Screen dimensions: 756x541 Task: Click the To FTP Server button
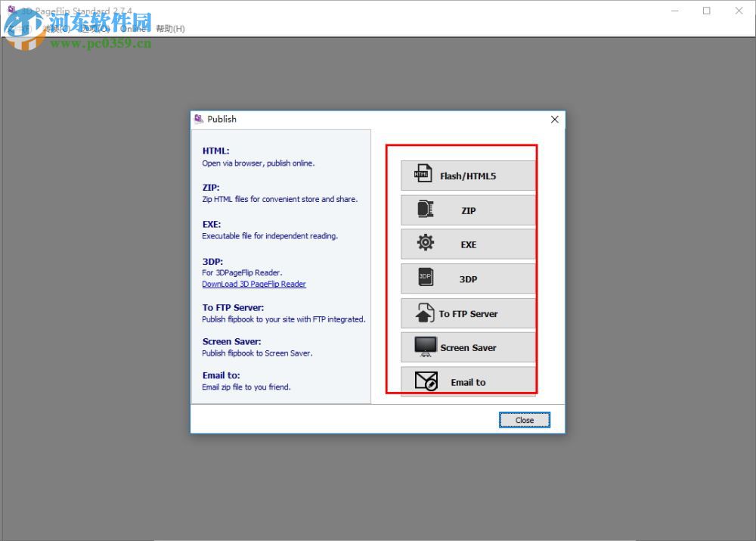pyautogui.click(x=468, y=314)
